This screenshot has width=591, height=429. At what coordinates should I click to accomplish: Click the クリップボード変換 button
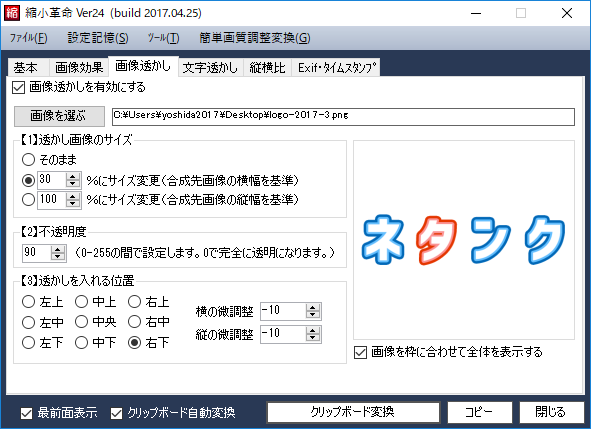pyautogui.click(x=353, y=412)
